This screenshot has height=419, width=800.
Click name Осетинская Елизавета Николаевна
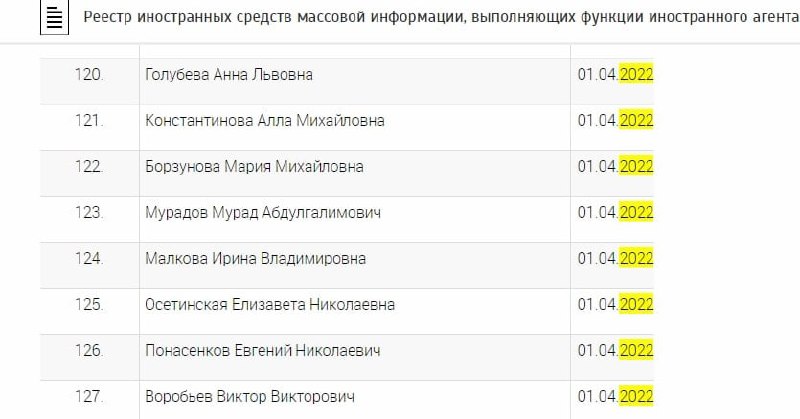[x=270, y=305]
